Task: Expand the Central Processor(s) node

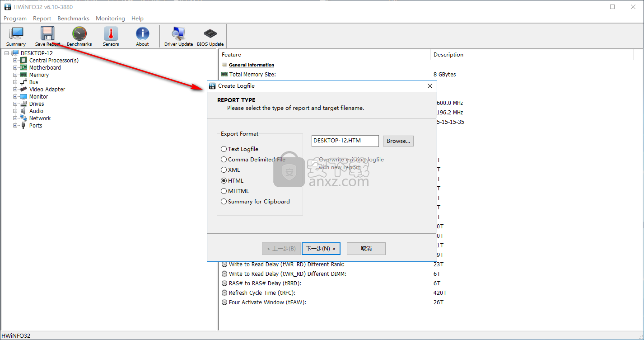Action: [x=15, y=60]
